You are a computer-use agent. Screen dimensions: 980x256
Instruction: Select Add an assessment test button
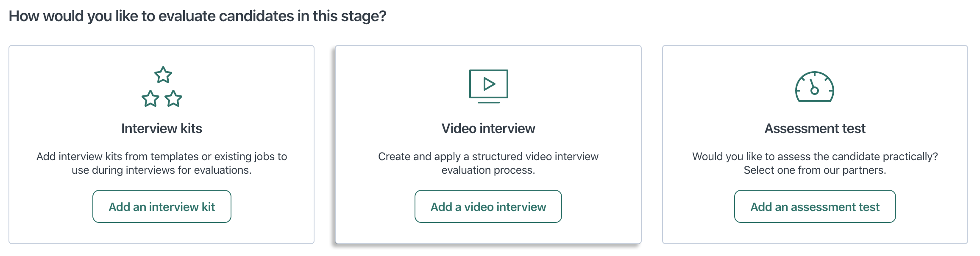[x=815, y=206]
